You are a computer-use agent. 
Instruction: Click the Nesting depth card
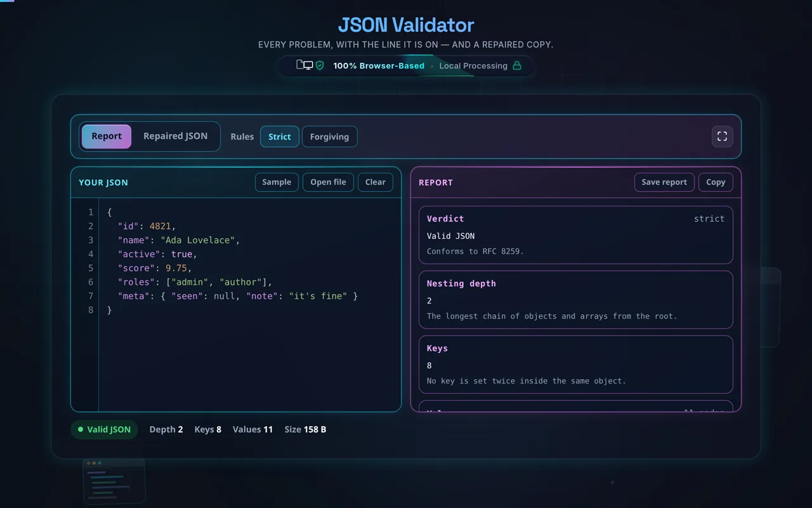576,300
